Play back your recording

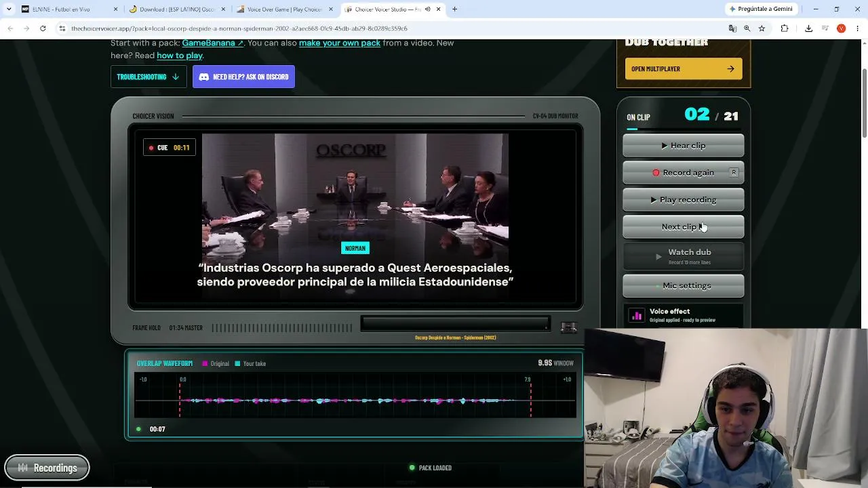click(684, 200)
